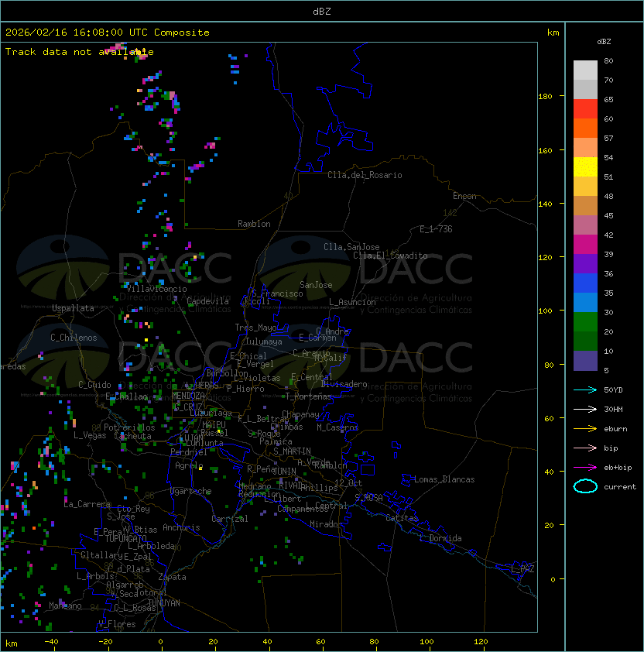Click the TUNUYAN label on the map
This screenshot has width=644, height=652.
coord(163,602)
